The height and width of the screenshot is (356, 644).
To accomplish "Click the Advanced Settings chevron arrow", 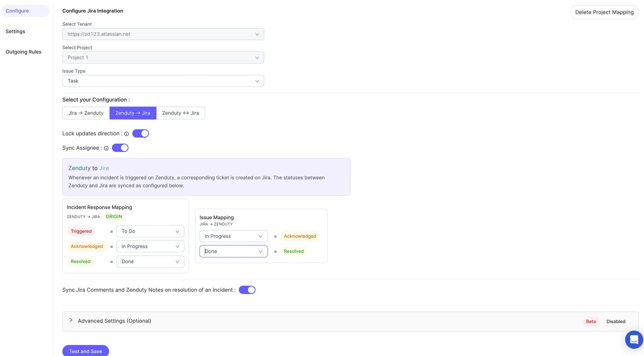I will [71, 320].
